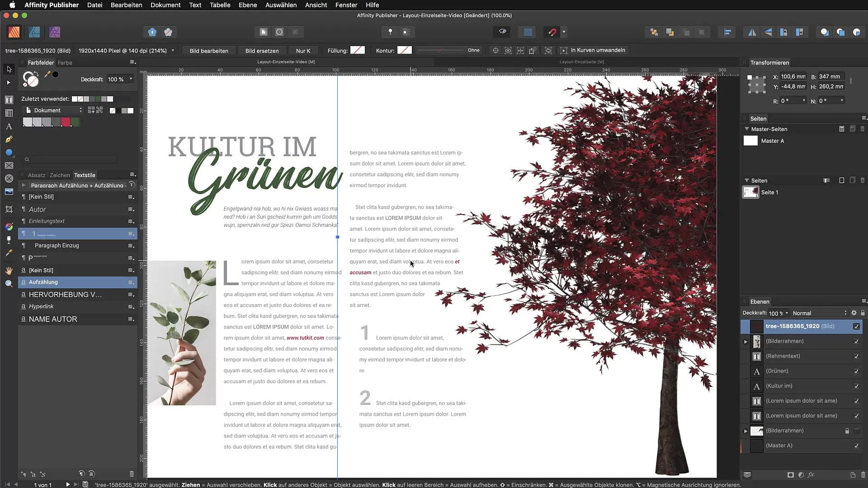Click the X position field 100,6 mm

coord(793,77)
